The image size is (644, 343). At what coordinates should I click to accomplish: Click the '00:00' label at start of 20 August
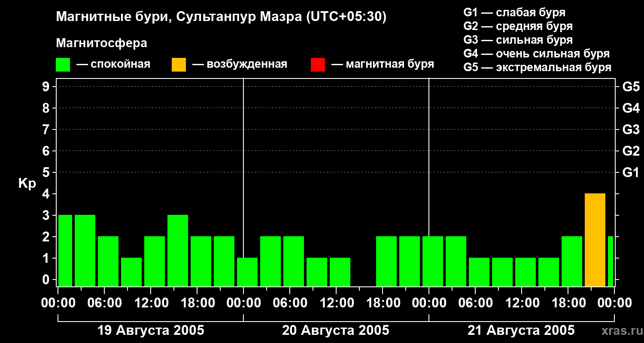(x=243, y=303)
